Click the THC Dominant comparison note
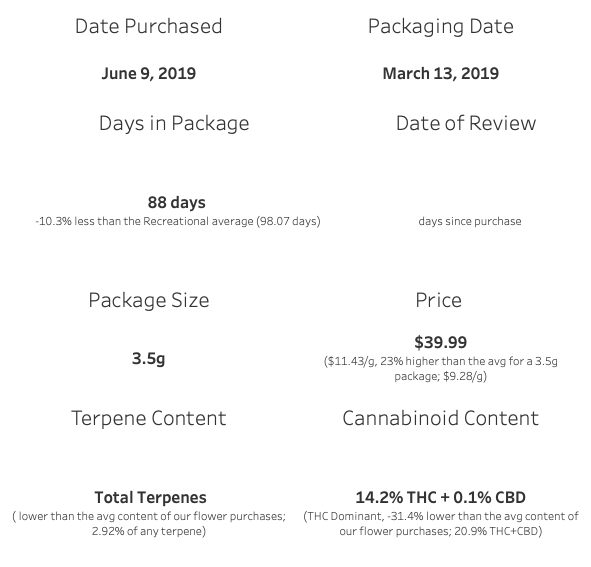 tap(441, 524)
